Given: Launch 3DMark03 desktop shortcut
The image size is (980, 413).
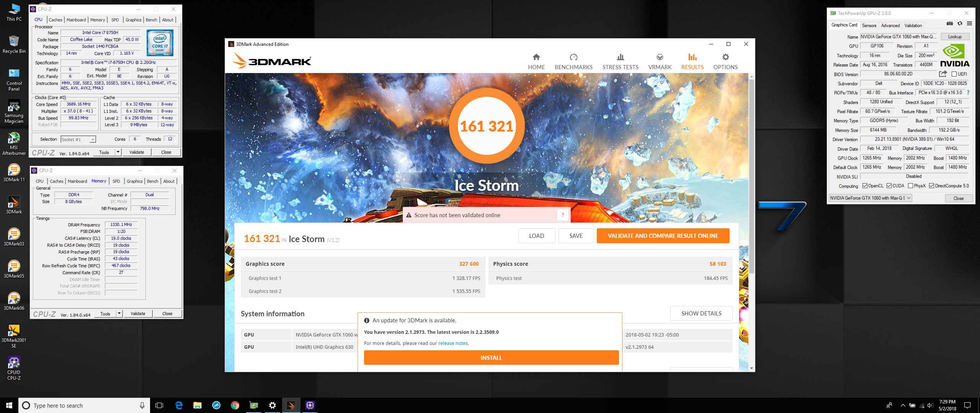Looking at the screenshot, I should 14,237.
